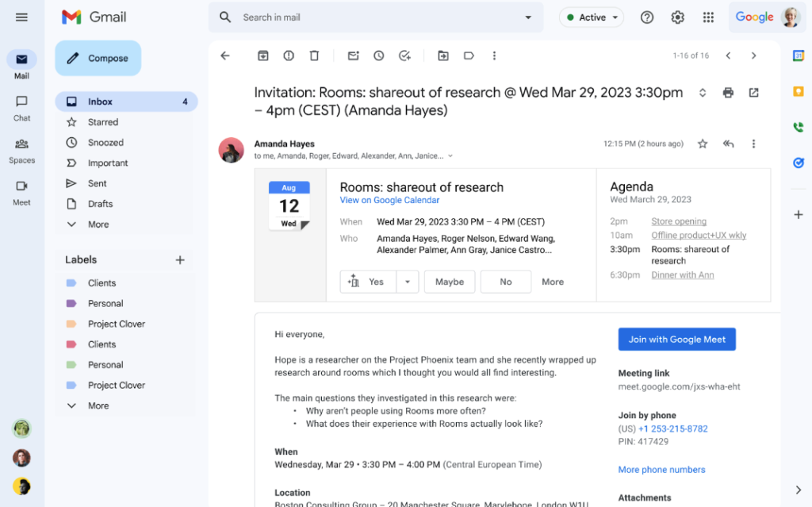Report this message as spam
The width and height of the screenshot is (812, 507).
288,56
